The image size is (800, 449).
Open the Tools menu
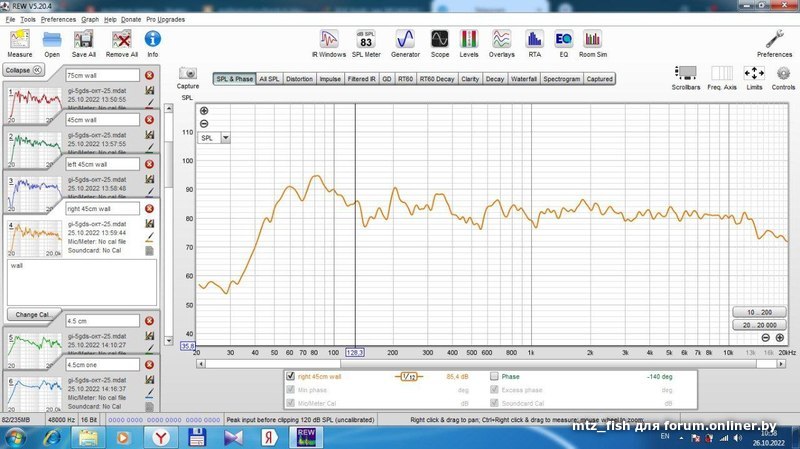(x=28, y=19)
